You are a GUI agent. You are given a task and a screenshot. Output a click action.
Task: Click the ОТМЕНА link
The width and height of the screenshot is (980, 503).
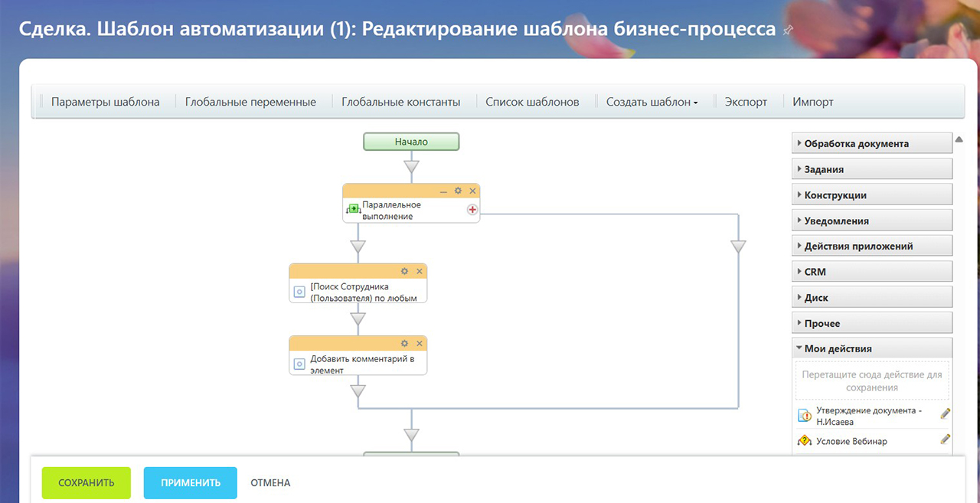coord(270,483)
